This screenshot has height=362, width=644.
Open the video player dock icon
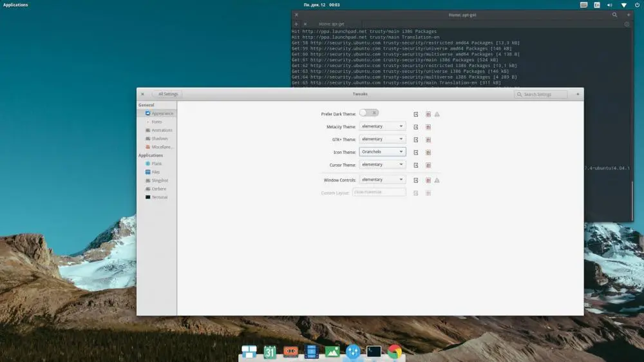(x=311, y=352)
